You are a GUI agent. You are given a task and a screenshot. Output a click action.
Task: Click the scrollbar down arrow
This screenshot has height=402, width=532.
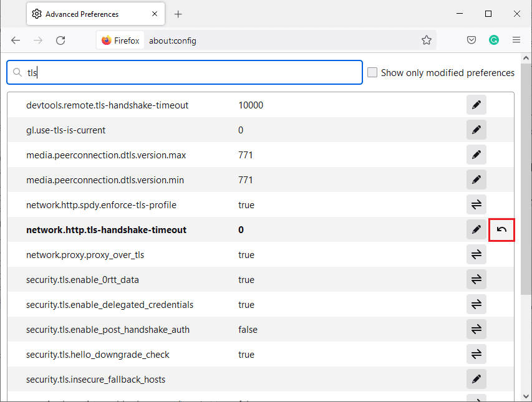(526, 396)
